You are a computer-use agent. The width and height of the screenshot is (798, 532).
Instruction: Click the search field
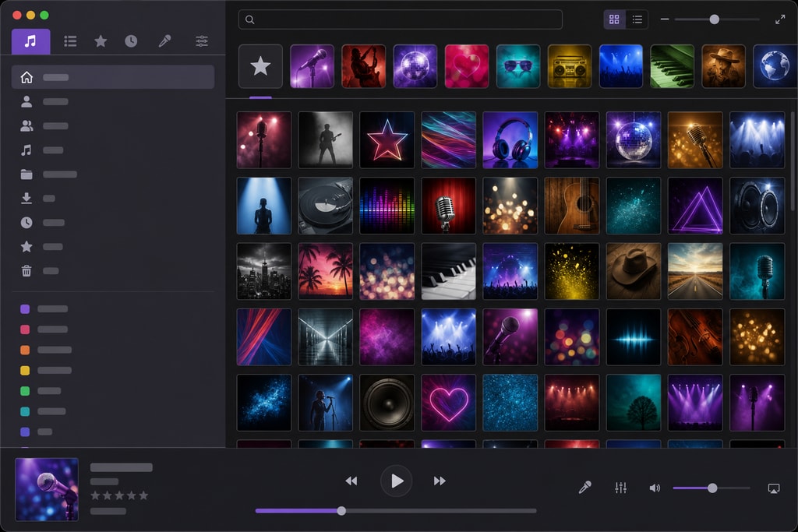point(400,19)
